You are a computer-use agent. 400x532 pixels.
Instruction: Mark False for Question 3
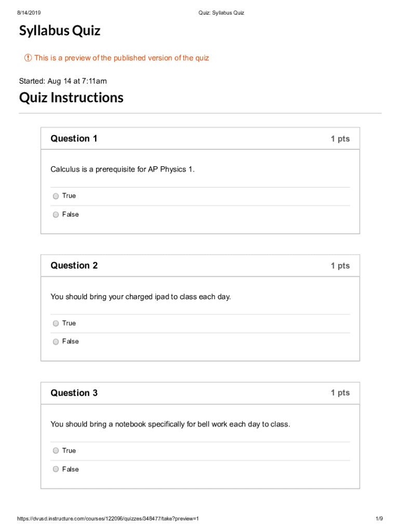56,469
